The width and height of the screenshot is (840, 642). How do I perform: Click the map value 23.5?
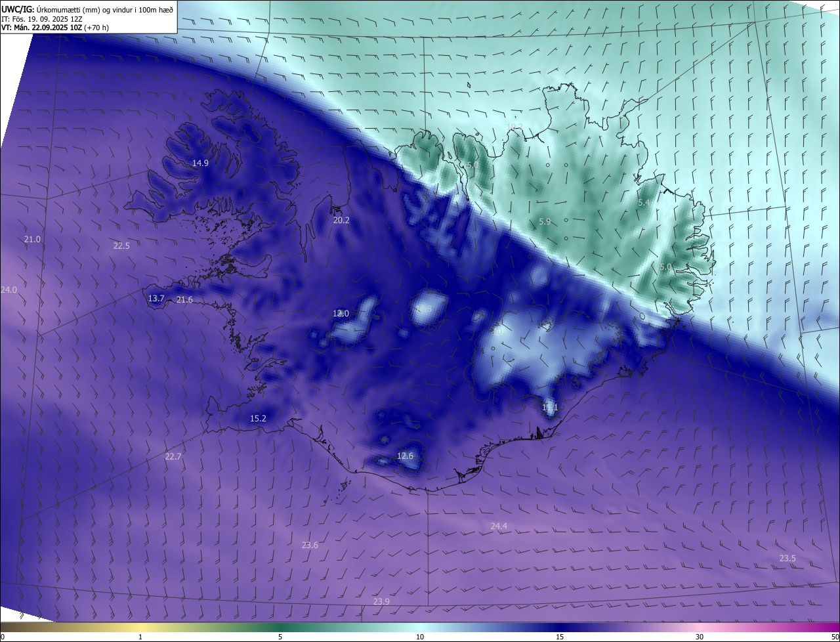click(x=787, y=559)
